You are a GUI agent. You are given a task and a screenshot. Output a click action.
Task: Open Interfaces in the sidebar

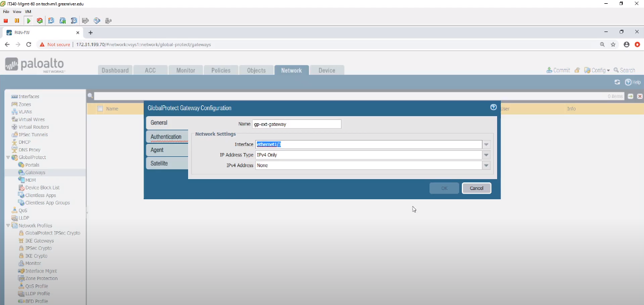29,97
